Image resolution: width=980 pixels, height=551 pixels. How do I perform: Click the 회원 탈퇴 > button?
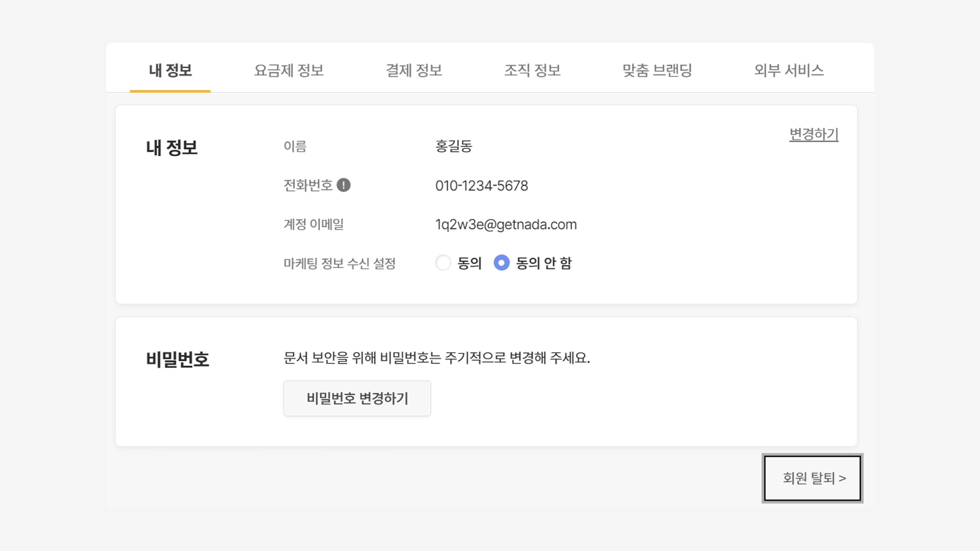[812, 478]
